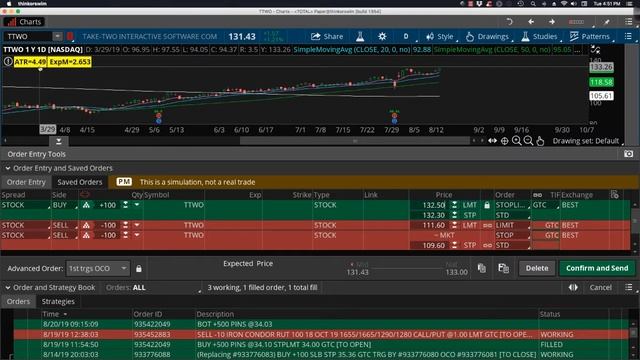This screenshot has height=360, width=640.
Task: Open the order book list menu icon
Action: [x=629, y=288]
